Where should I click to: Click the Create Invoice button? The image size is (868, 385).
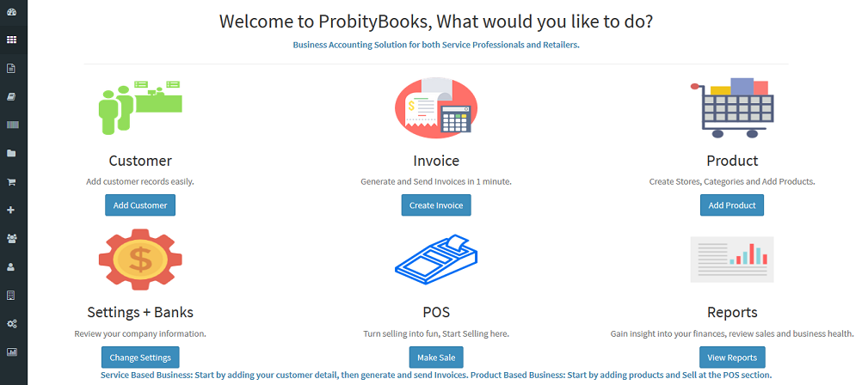click(436, 205)
